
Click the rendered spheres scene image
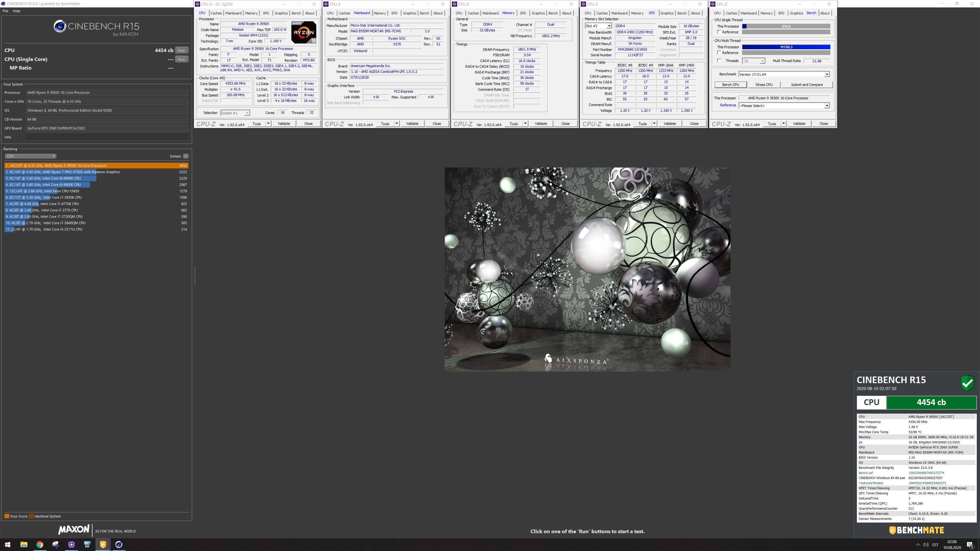coord(587,269)
